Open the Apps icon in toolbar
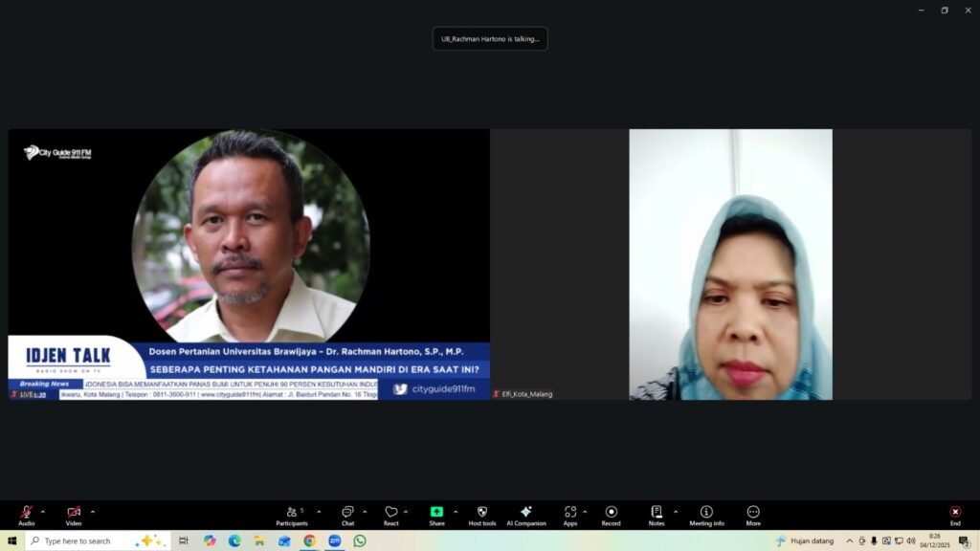Screen dimensions: 980x551 point(569,514)
